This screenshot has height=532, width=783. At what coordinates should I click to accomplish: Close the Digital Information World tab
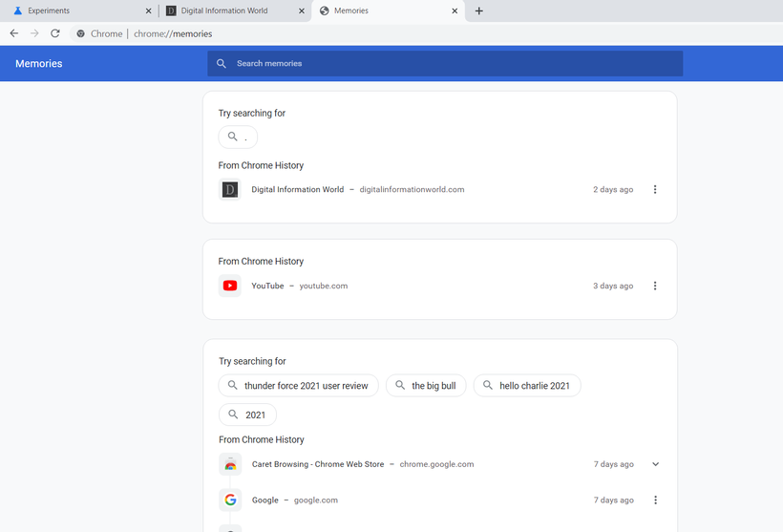click(302, 11)
